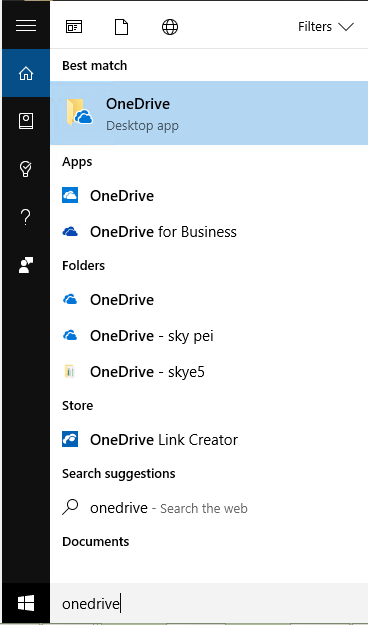Viewport: 368px width, 625px height.
Task: Open the plain OneDrive folder under Folders
Action: point(209,300)
